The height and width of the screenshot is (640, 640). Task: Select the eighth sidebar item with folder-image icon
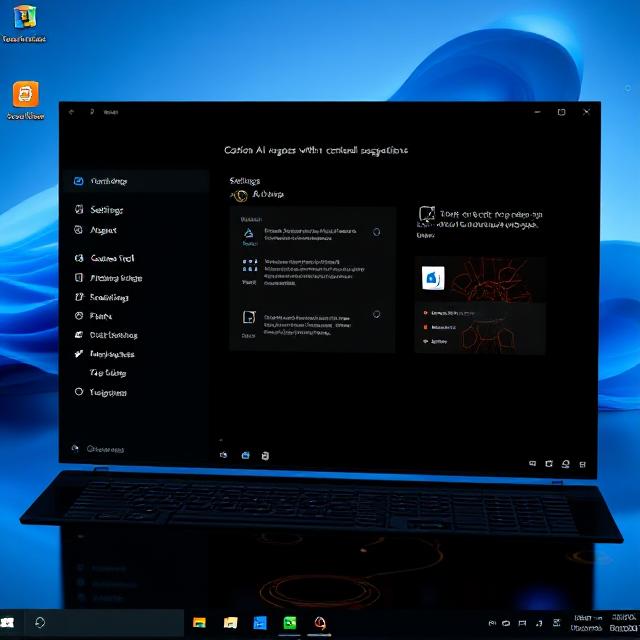[106, 335]
